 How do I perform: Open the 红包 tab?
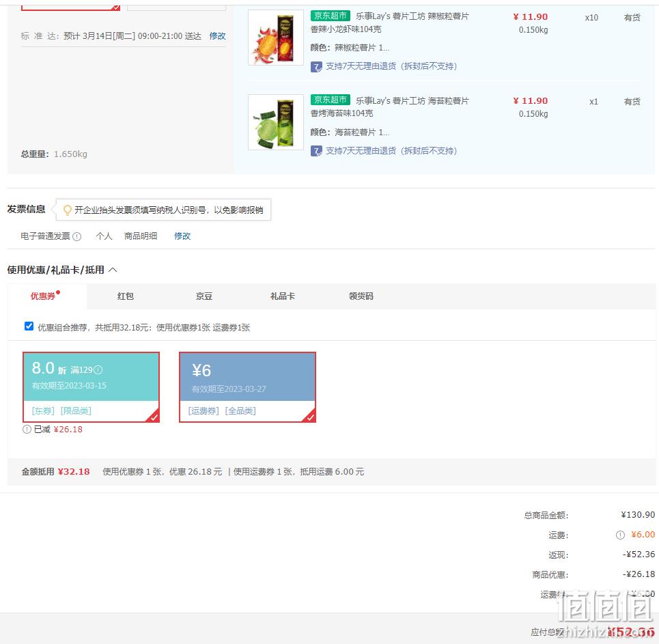pos(125,296)
